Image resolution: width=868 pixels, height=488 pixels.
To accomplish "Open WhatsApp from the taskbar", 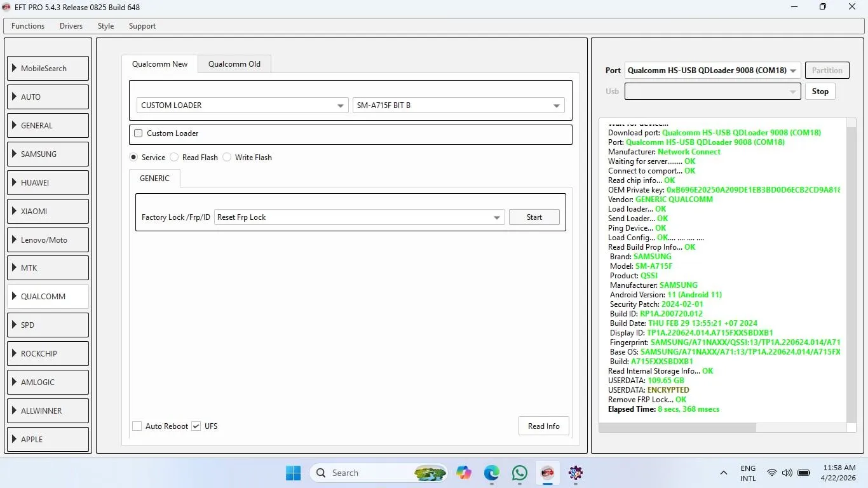I will pyautogui.click(x=519, y=473).
